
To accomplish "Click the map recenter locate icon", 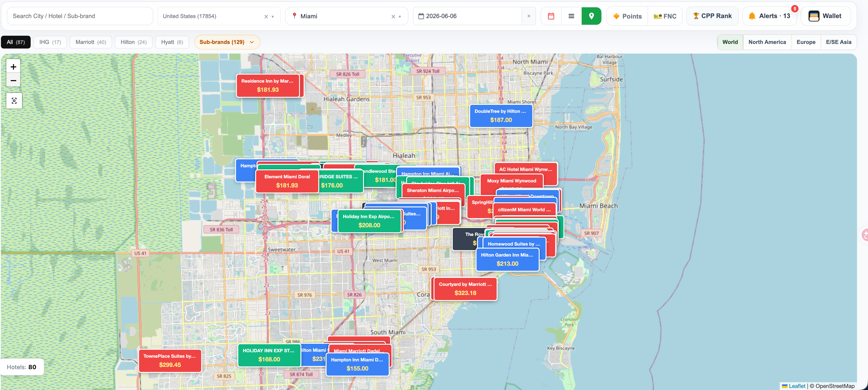I will pyautogui.click(x=14, y=100).
